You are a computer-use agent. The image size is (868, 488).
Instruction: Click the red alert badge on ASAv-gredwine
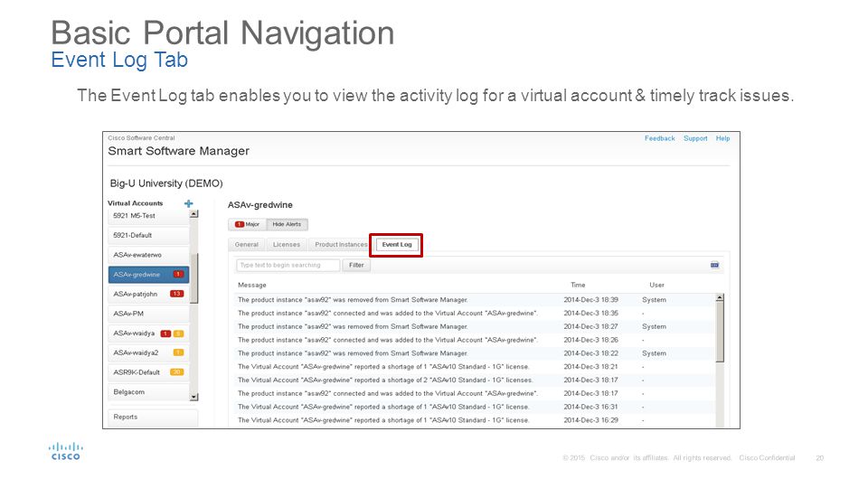tap(178, 275)
